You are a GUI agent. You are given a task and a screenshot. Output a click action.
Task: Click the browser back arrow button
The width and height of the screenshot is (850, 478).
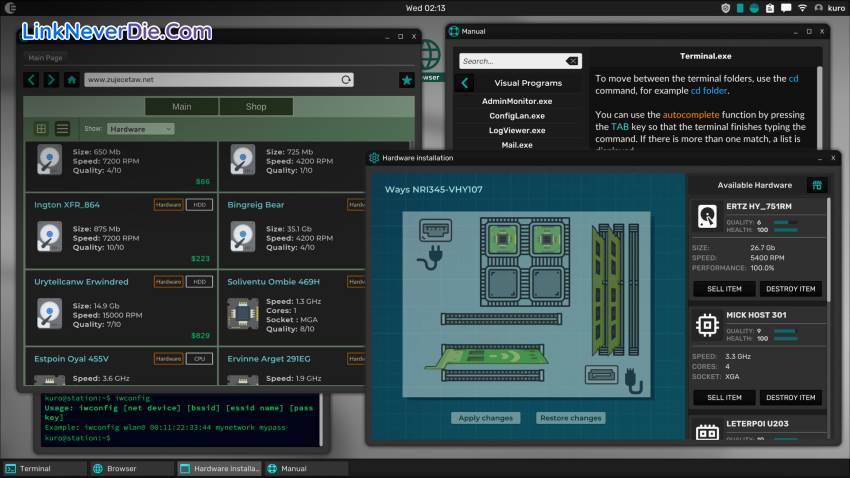pyautogui.click(x=32, y=80)
